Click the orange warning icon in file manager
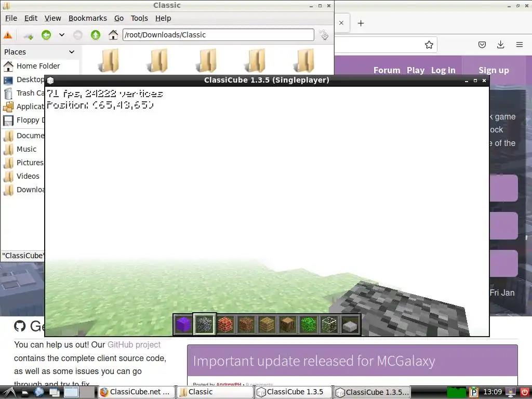This screenshot has width=532, height=399. coord(8,35)
